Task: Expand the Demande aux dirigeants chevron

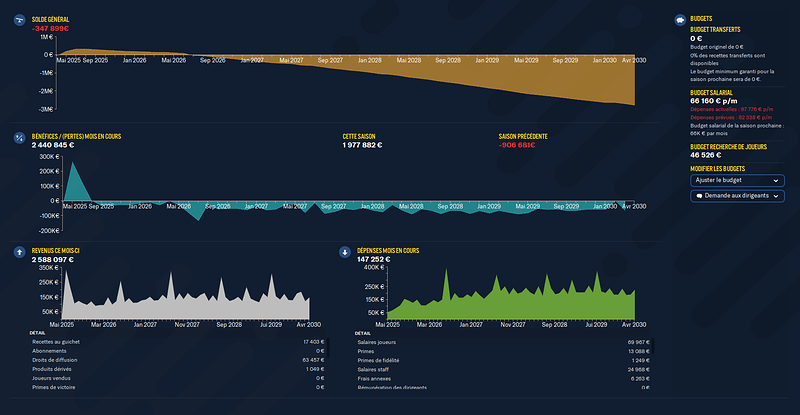Action: (x=776, y=196)
